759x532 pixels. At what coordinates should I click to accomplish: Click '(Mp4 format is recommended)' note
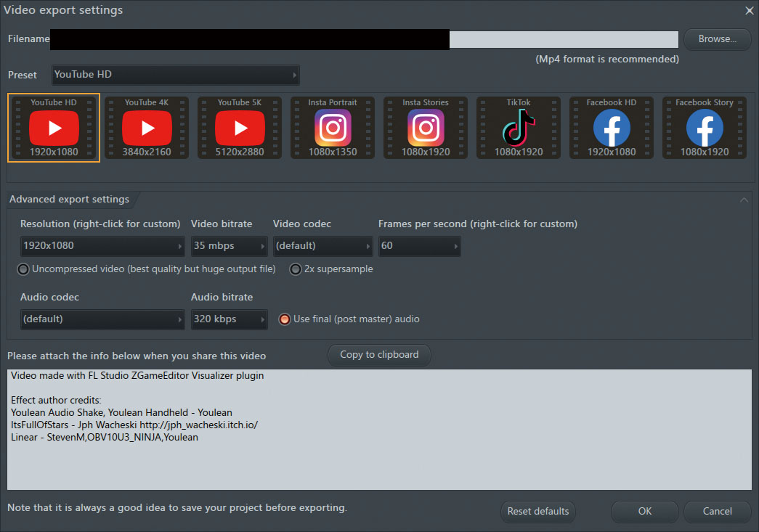(607, 59)
